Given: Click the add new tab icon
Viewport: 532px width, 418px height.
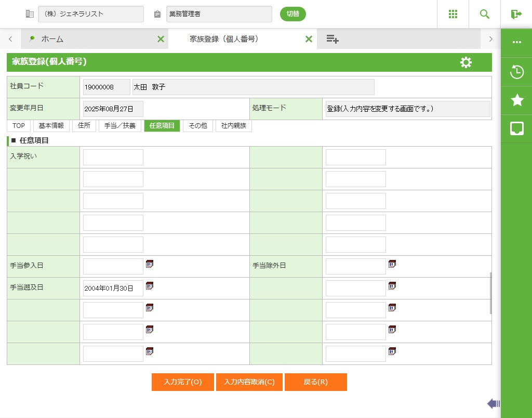Looking at the screenshot, I should (332, 39).
